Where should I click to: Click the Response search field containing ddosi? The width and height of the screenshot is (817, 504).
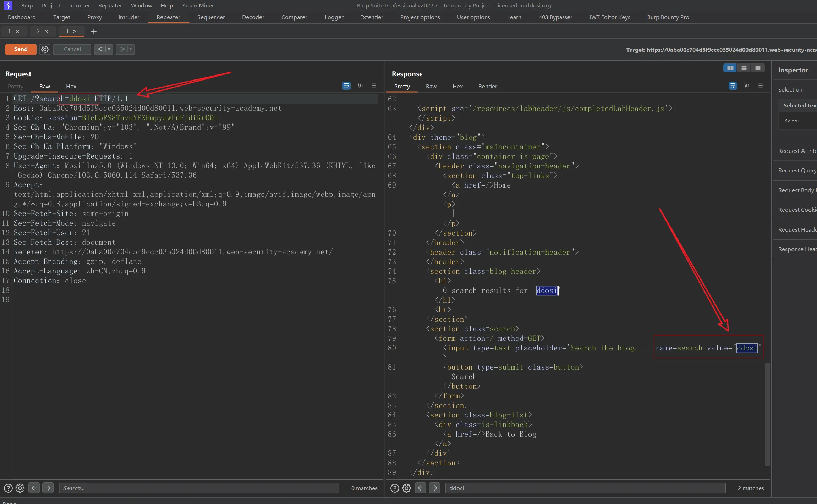[585, 488]
